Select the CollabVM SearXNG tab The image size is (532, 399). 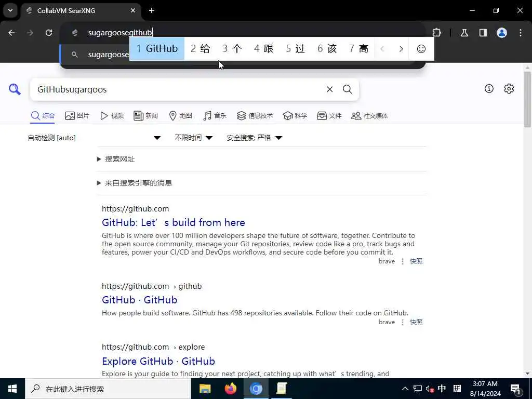[x=81, y=10]
